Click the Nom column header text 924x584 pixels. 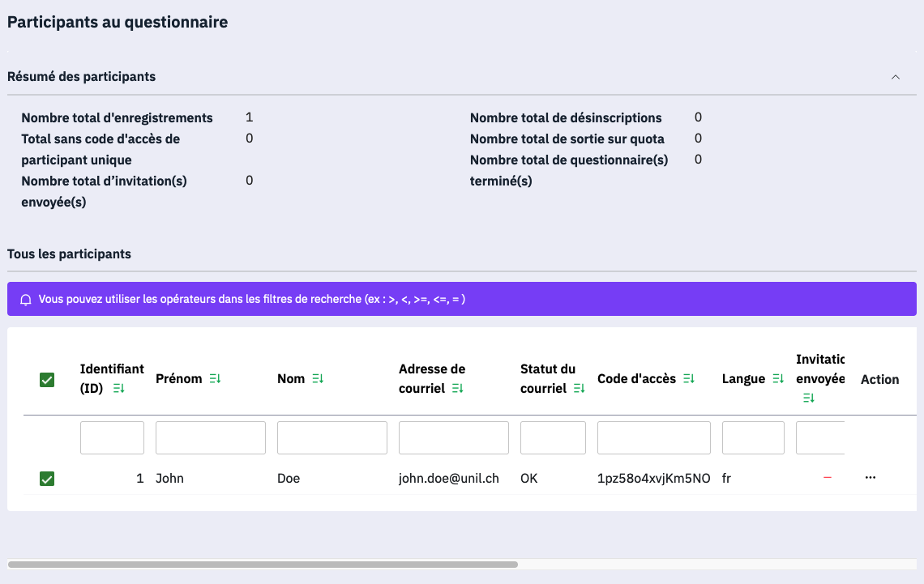291,379
